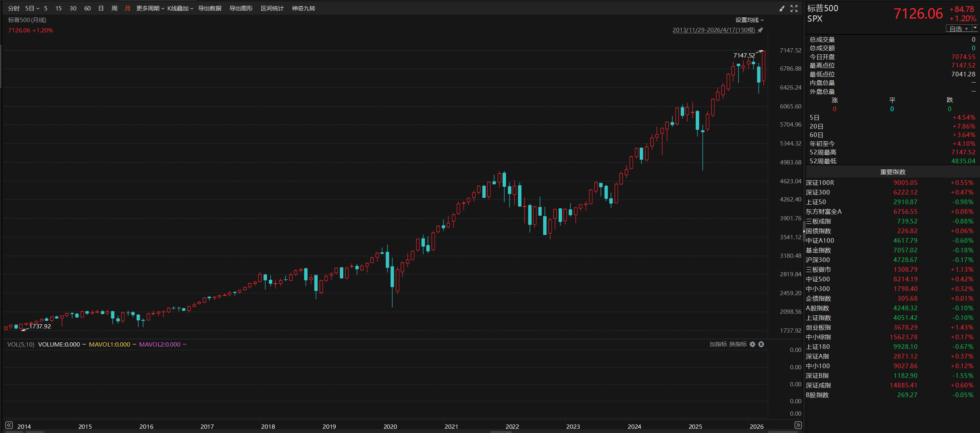Switch to monthly (月) K-line period
980x433 pixels.
(127, 8)
